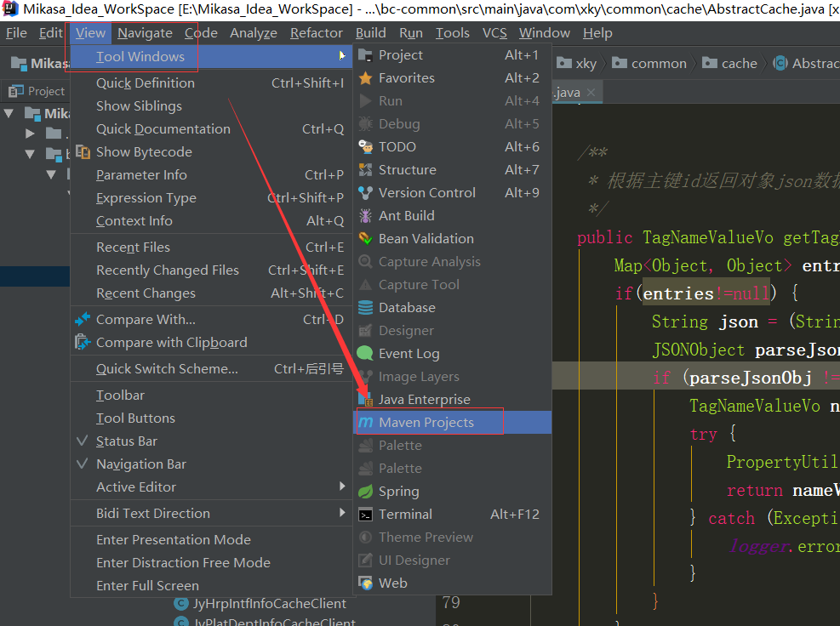
Task: Choose Quick Switch Scheme
Action: click(x=211, y=369)
